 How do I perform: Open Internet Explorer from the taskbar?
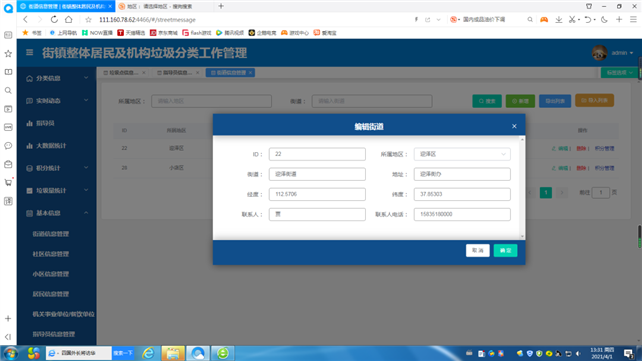tap(148, 353)
